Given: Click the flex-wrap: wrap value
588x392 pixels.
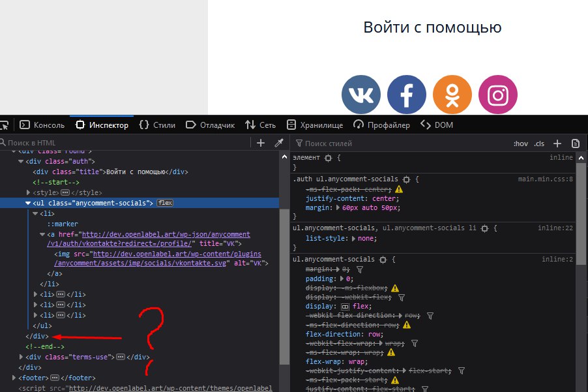Looking at the screenshot, I should pos(357,361).
